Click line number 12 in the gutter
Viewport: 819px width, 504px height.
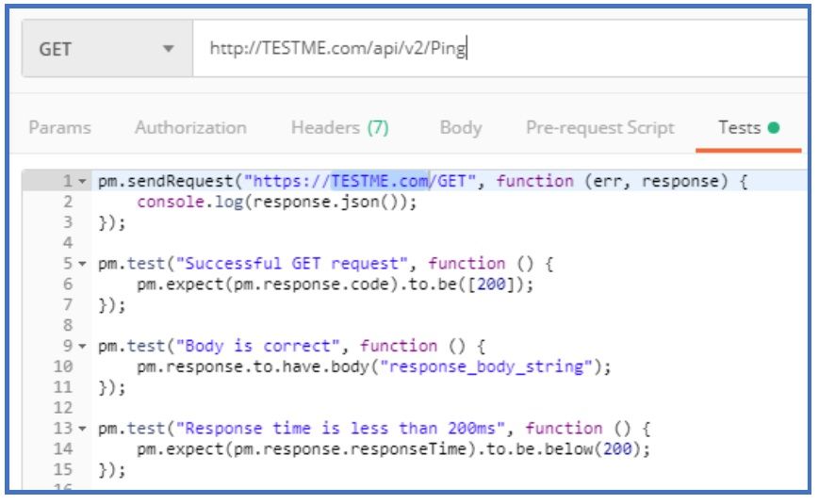click(x=65, y=408)
